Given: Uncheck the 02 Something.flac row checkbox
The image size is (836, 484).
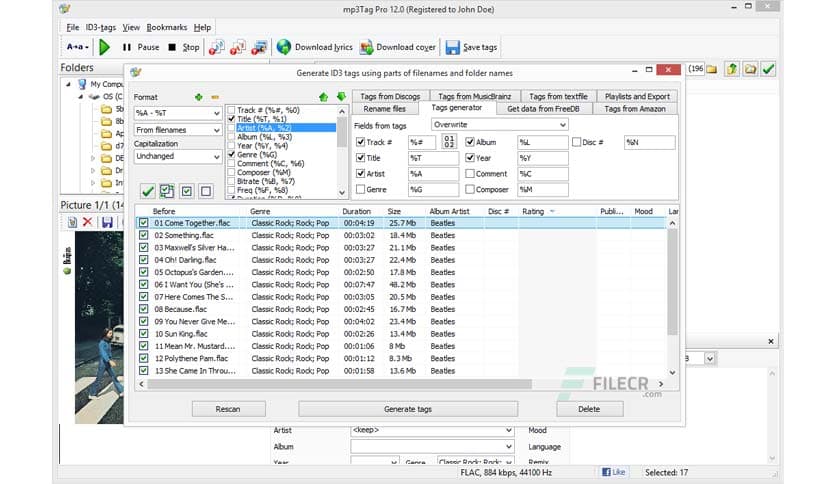Looking at the screenshot, I should pos(143,235).
